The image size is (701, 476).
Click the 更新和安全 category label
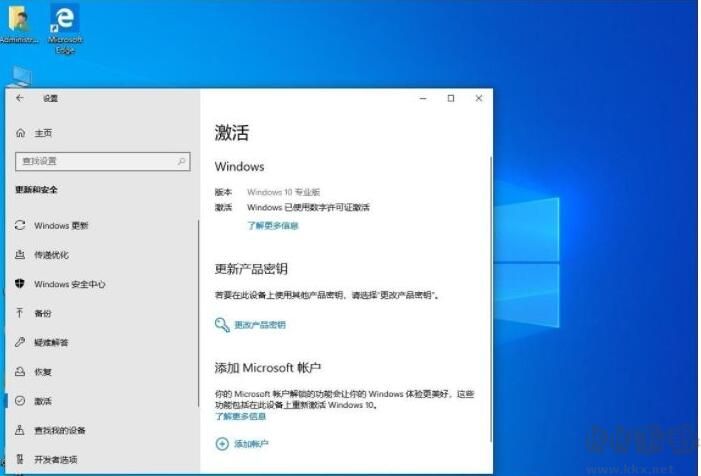[x=36, y=190]
